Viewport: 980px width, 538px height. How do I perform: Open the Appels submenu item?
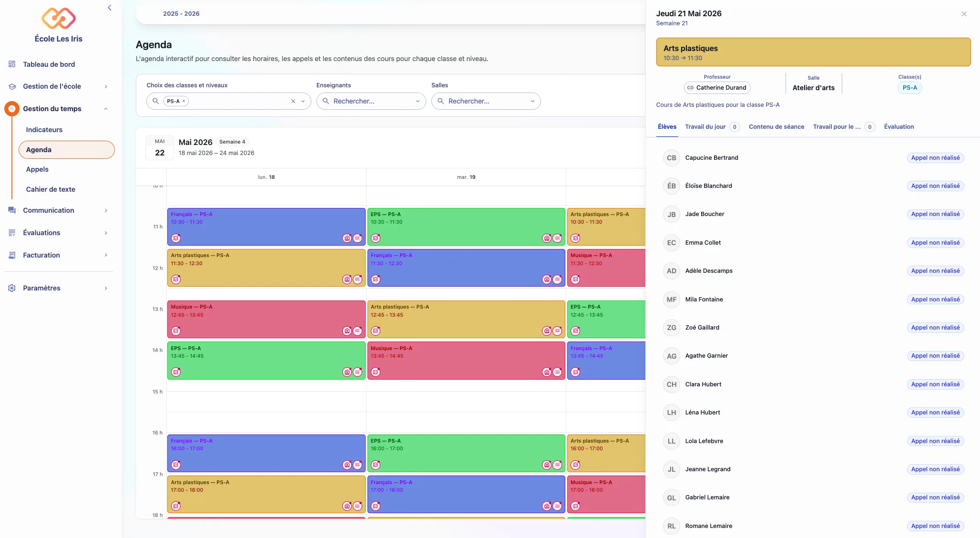(37, 169)
